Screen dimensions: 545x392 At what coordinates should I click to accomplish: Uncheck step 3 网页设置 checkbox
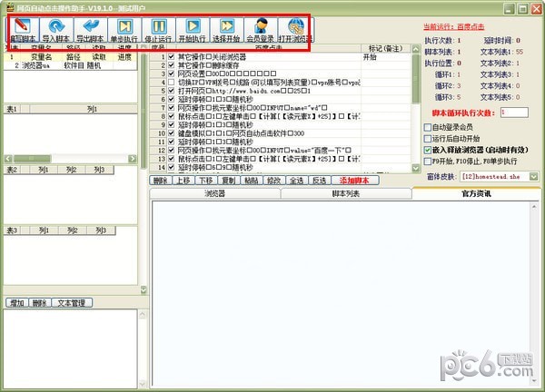pos(172,73)
